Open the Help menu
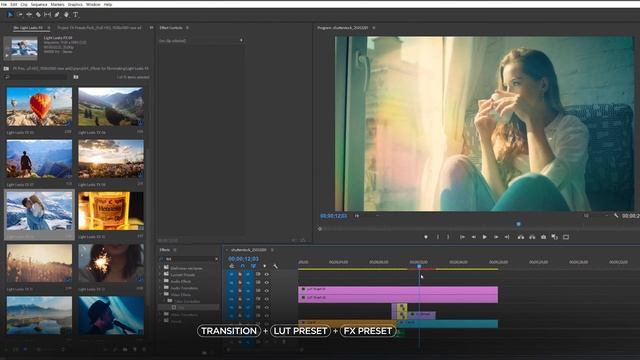This screenshot has height=360, width=640. pos(108,4)
